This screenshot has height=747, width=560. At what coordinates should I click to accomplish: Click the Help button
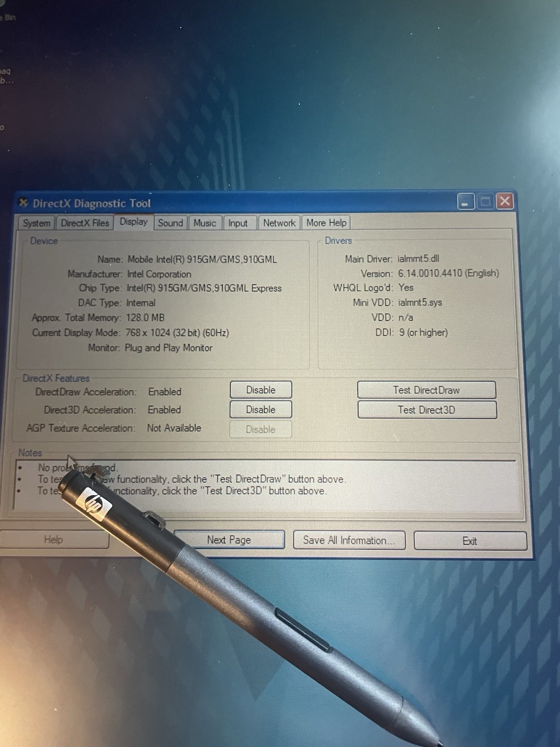tap(54, 539)
